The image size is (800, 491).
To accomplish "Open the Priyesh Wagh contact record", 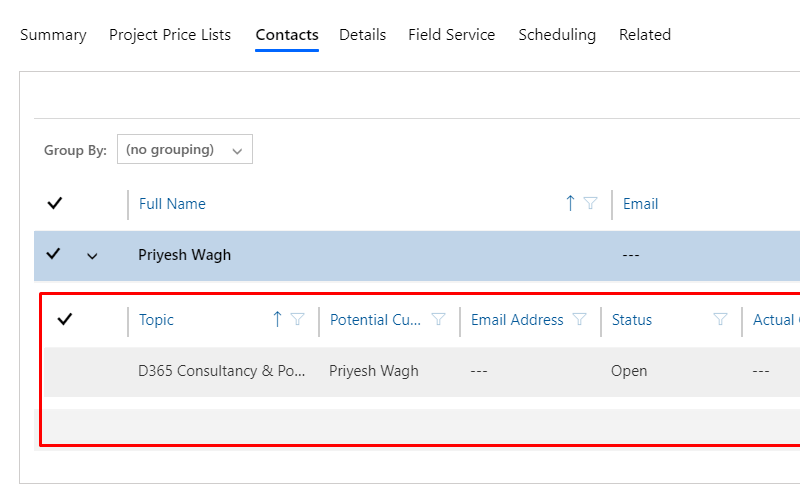I will point(184,255).
